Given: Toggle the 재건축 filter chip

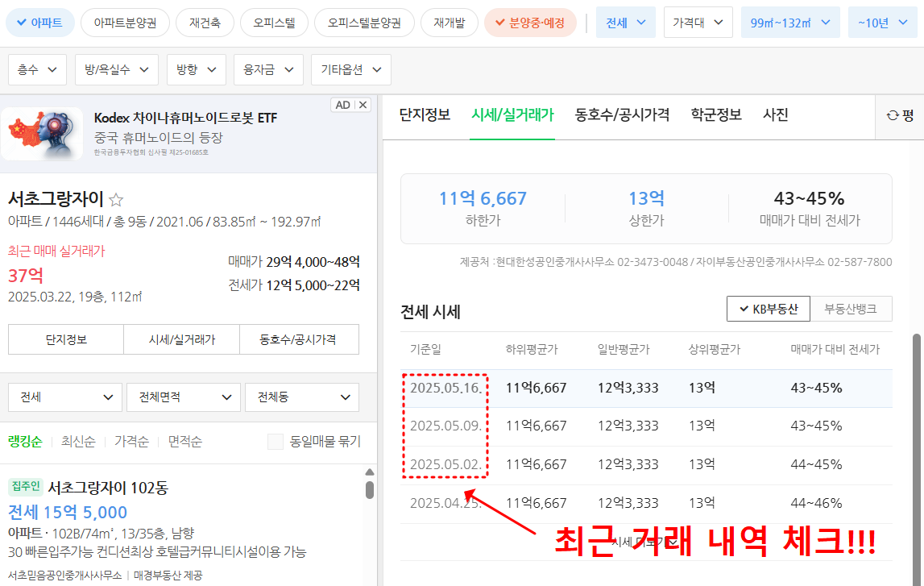Looking at the screenshot, I should [205, 23].
